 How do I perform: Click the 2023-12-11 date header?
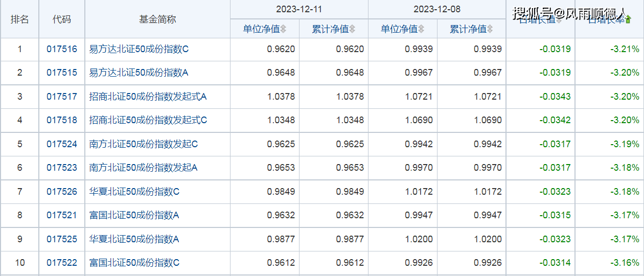[x=299, y=9]
